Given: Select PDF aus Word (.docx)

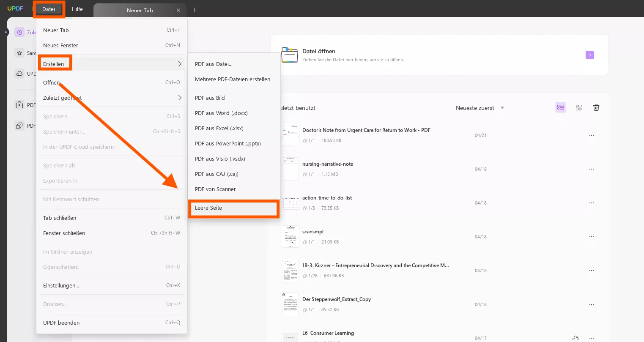Looking at the screenshot, I should coord(234,113).
